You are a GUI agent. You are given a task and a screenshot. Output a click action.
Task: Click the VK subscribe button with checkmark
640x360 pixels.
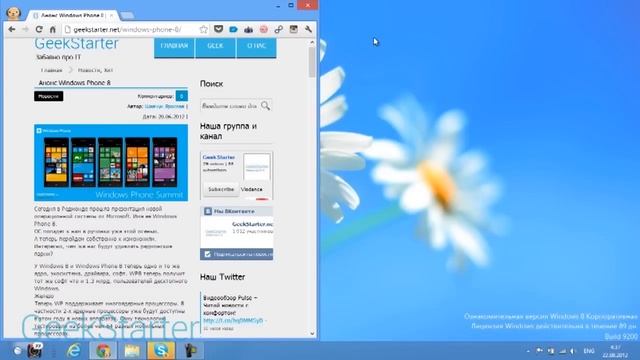[x=237, y=254]
